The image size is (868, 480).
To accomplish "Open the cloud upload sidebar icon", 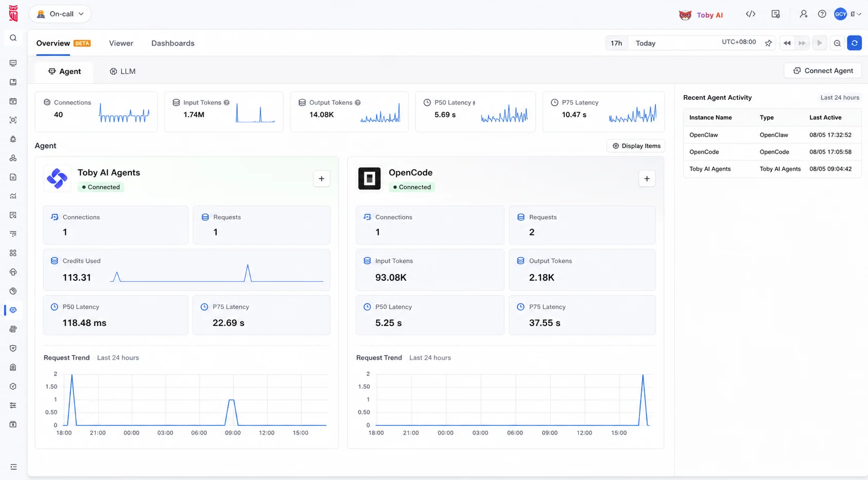I will 13,272.
